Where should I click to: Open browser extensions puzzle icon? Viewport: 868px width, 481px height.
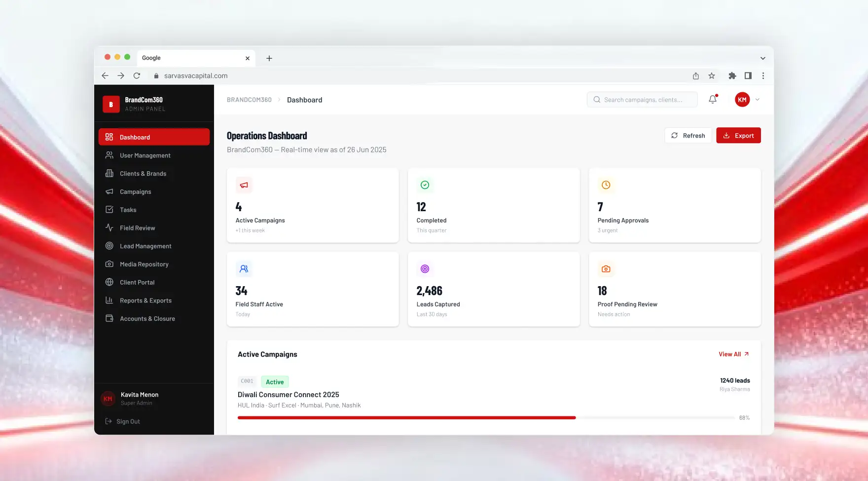tap(732, 75)
